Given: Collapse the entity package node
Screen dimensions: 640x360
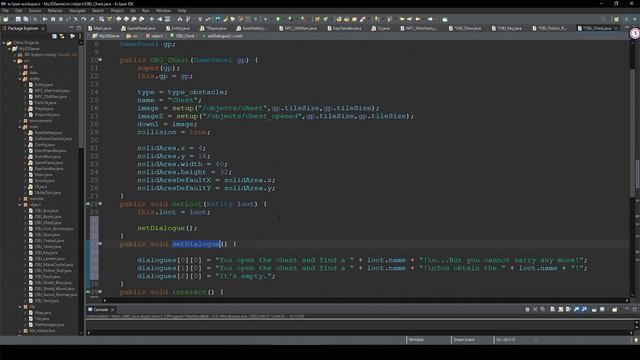Looking at the screenshot, I should (x=20, y=79).
